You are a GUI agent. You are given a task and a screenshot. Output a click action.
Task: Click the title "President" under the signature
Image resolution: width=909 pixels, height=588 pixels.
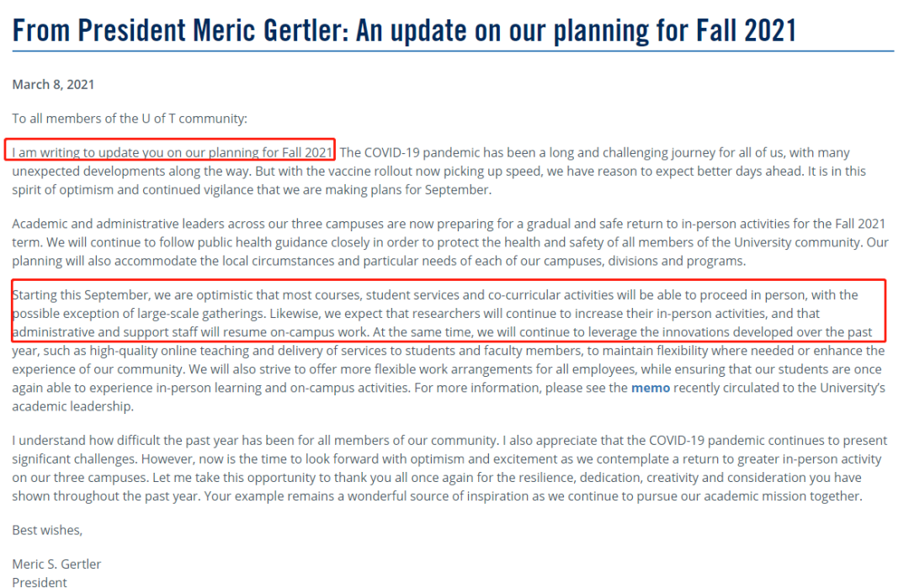point(40,581)
